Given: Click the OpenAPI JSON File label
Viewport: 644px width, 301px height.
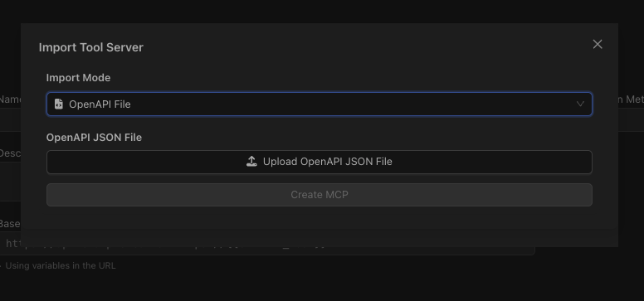Looking at the screenshot, I should 94,138.
